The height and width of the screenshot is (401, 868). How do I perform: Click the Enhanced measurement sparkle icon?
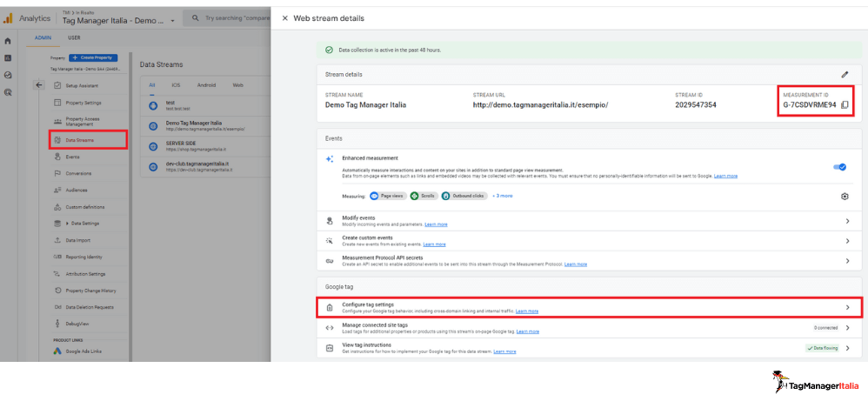(x=330, y=159)
